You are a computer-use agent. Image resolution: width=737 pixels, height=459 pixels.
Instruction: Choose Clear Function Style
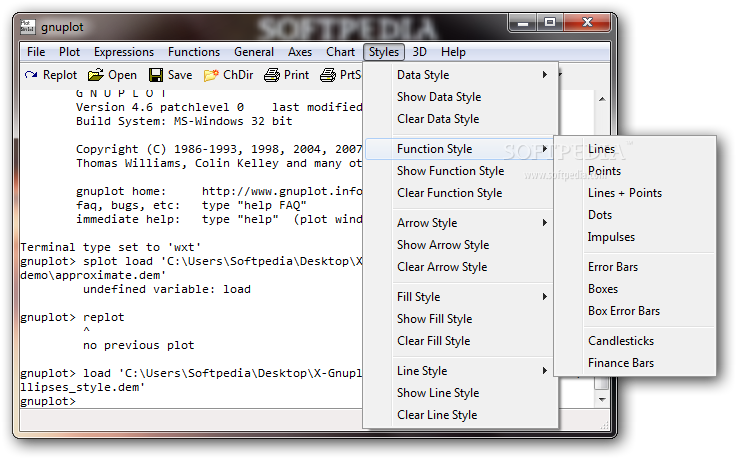tap(461, 193)
